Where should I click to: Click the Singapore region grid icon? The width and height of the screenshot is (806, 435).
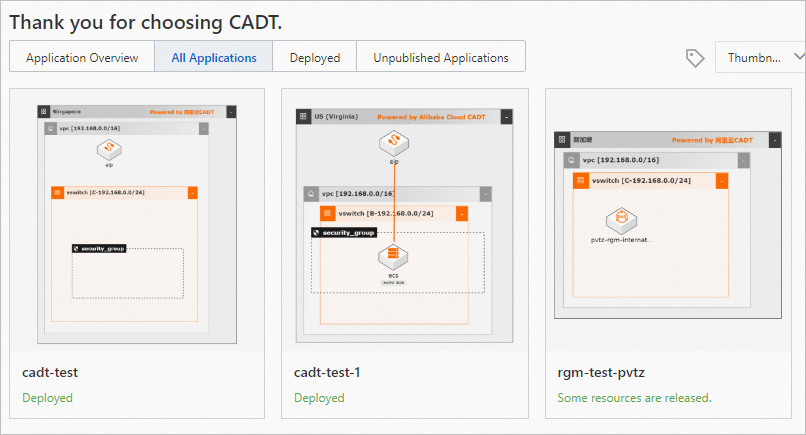click(x=44, y=111)
